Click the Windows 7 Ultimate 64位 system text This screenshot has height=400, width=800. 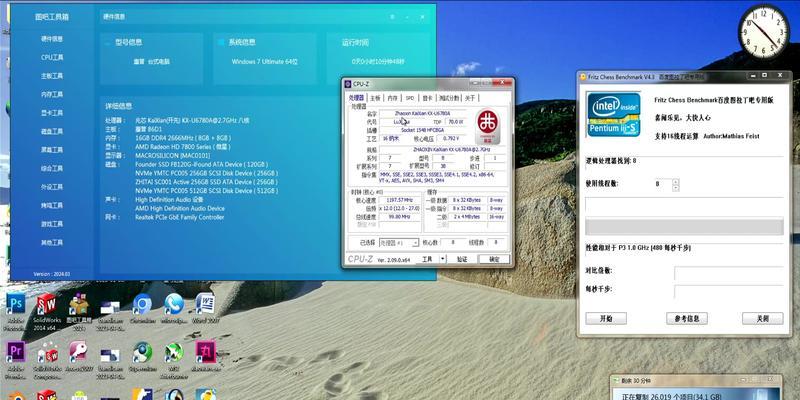pyautogui.click(x=264, y=62)
